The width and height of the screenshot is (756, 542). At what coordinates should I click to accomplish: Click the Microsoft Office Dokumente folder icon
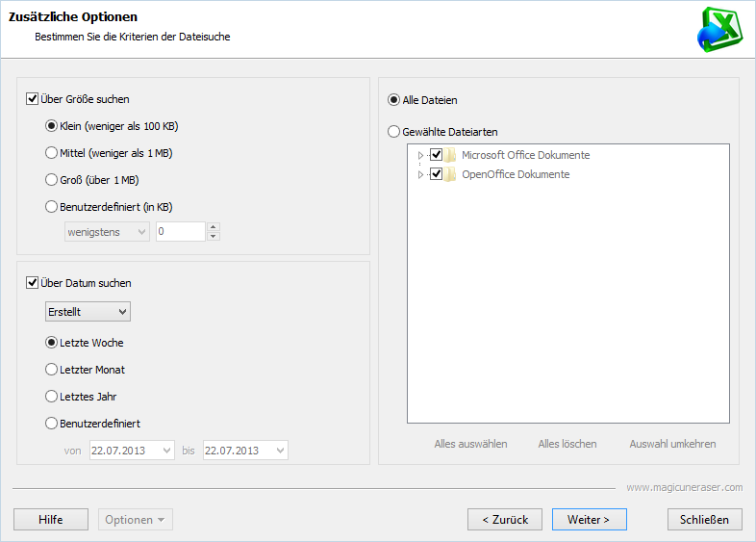450,155
